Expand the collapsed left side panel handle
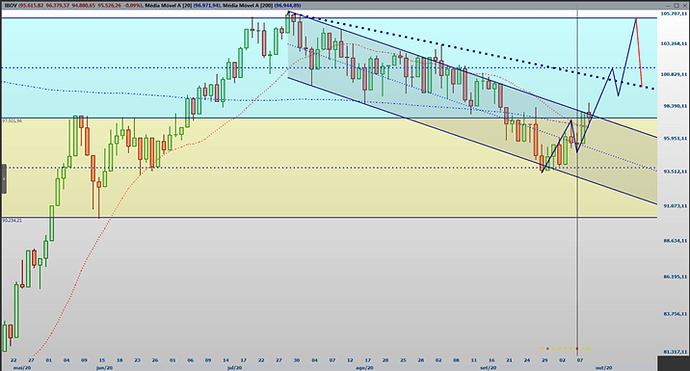Viewport: 690px width, 371px height. point(4,179)
